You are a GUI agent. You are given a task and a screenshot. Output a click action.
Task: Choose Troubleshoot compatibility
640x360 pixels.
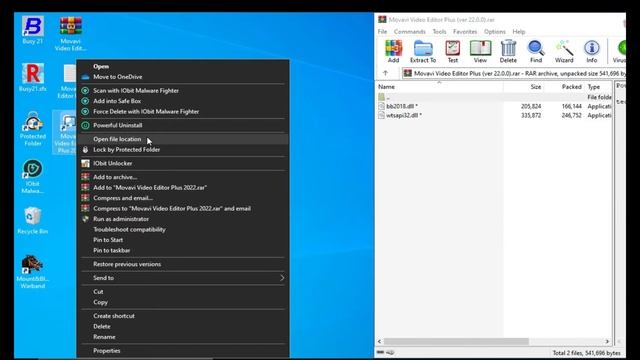tap(183, 229)
